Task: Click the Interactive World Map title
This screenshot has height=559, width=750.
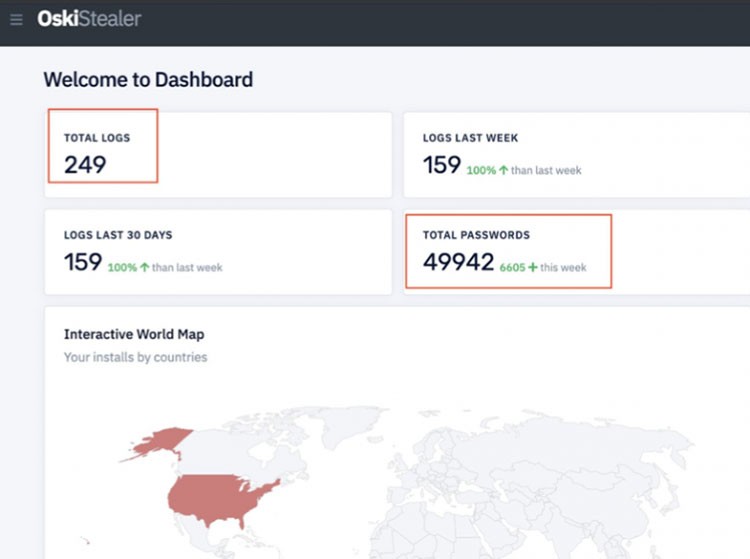Action: [134, 334]
